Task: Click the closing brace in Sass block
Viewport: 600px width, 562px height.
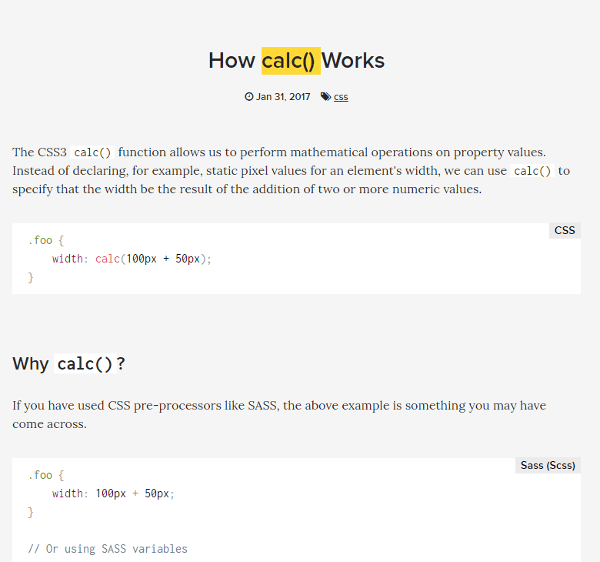Action: tap(31, 512)
